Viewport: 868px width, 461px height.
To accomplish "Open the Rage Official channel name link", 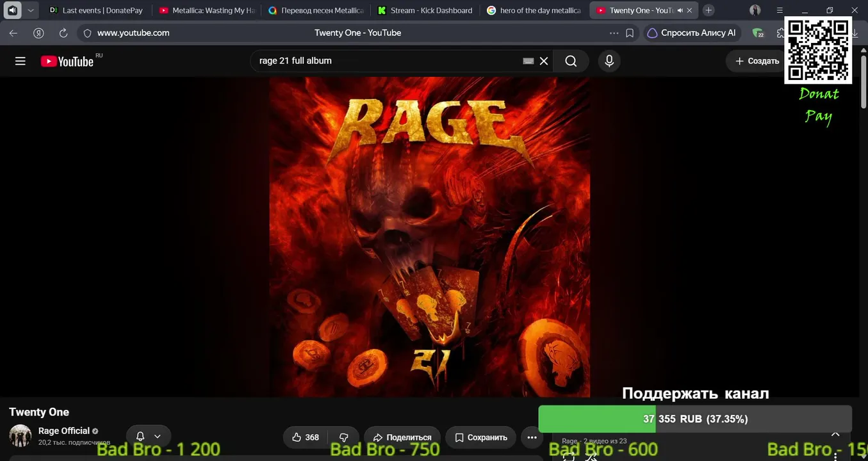I will (x=63, y=431).
